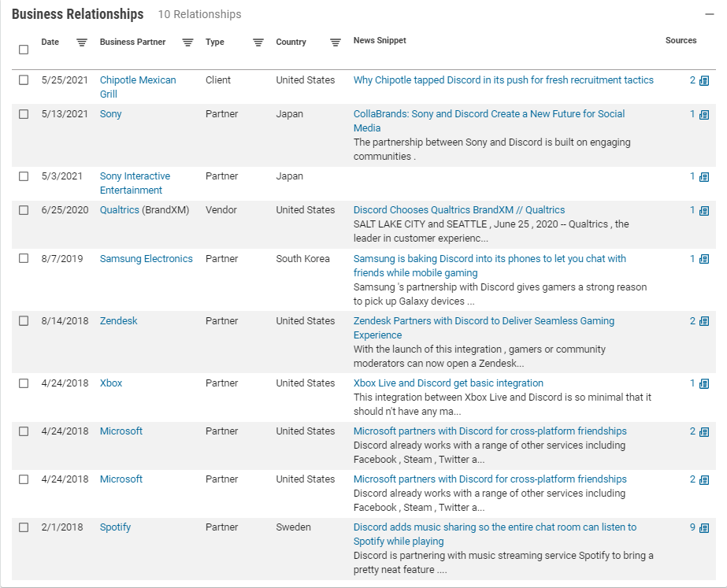Select the Spotify row checkbox

tap(24, 527)
